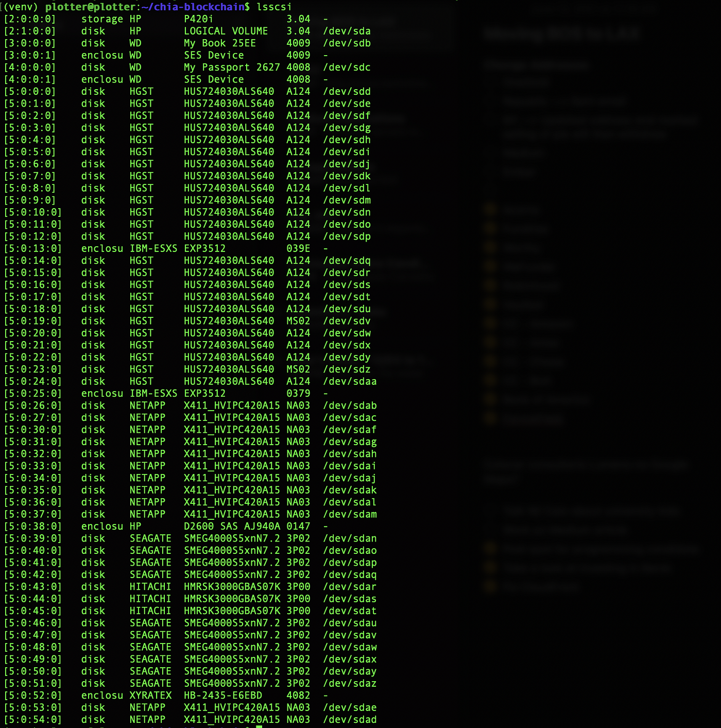The image size is (721, 728).
Task: Select the "HB-2435-E6EBD" enclosure model
Action: tap(223, 695)
